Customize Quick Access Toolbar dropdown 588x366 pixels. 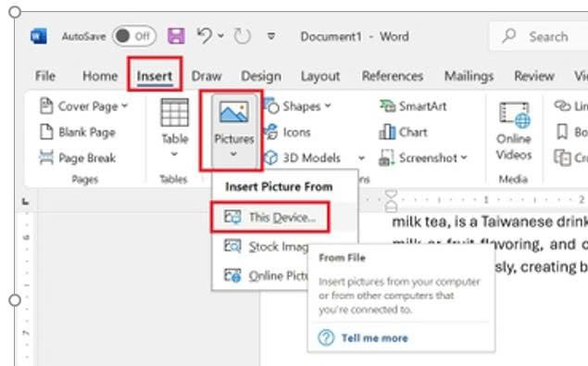[271, 36]
